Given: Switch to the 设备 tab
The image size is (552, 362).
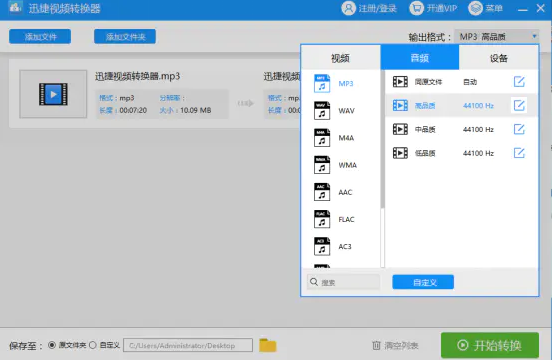Looking at the screenshot, I should [498, 58].
